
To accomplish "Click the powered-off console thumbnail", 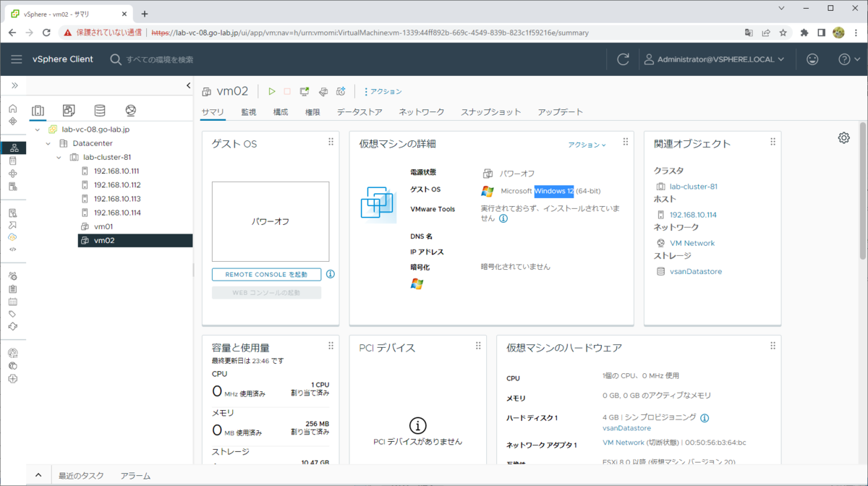I will click(x=271, y=221).
